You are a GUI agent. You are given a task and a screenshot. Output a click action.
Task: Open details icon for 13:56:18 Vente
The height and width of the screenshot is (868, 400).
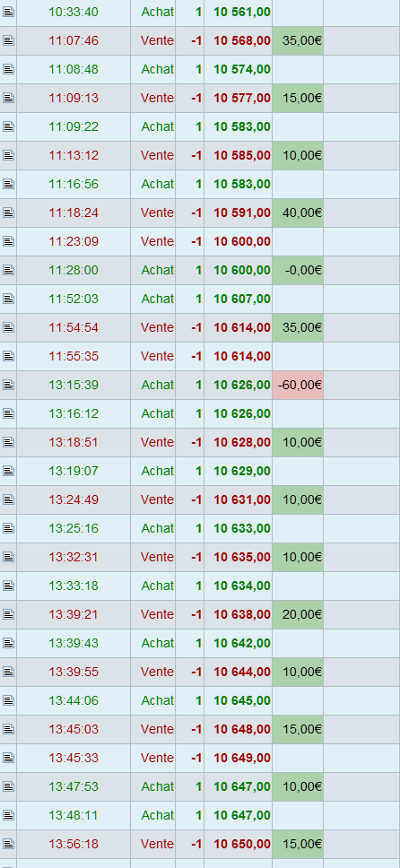(8, 844)
